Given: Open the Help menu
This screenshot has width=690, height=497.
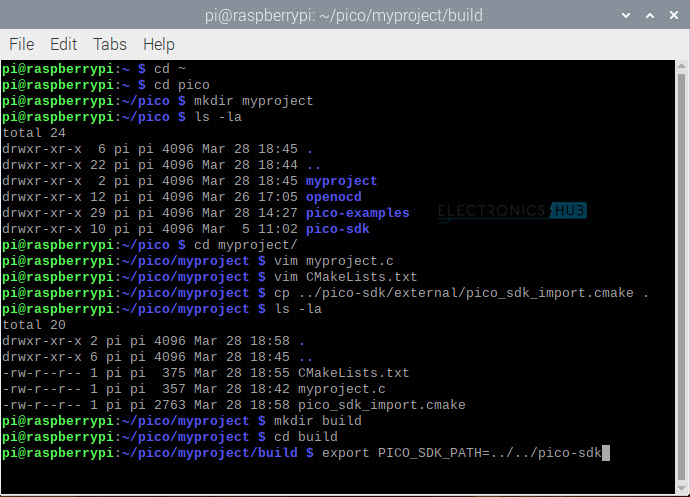Looking at the screenshot, I should coord(158,44).
